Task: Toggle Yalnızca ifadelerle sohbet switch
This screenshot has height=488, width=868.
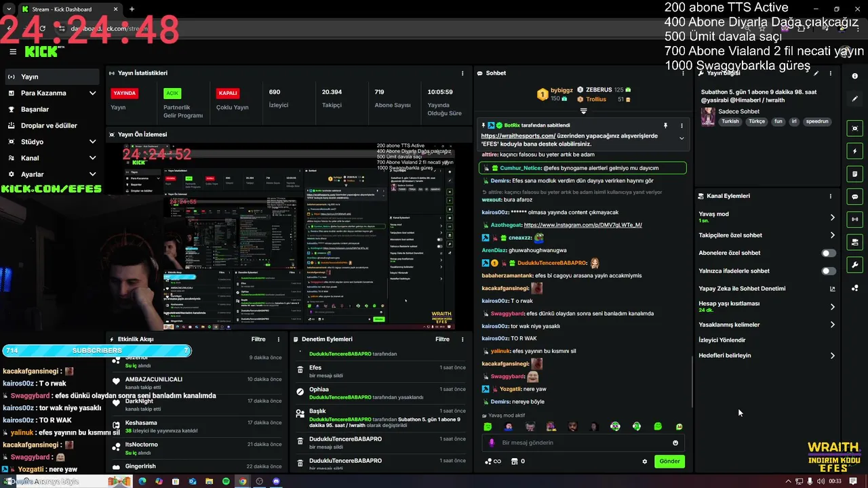Action: (x=829, y=271)
